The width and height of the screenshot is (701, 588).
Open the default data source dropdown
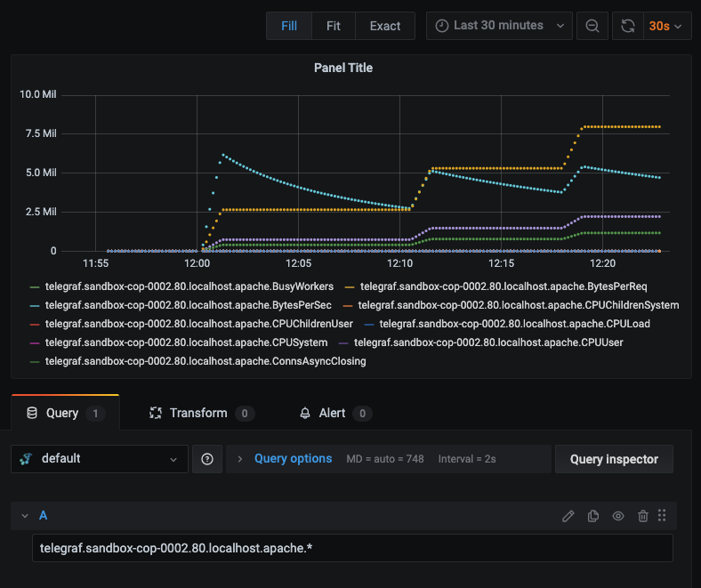click(100, 459)
